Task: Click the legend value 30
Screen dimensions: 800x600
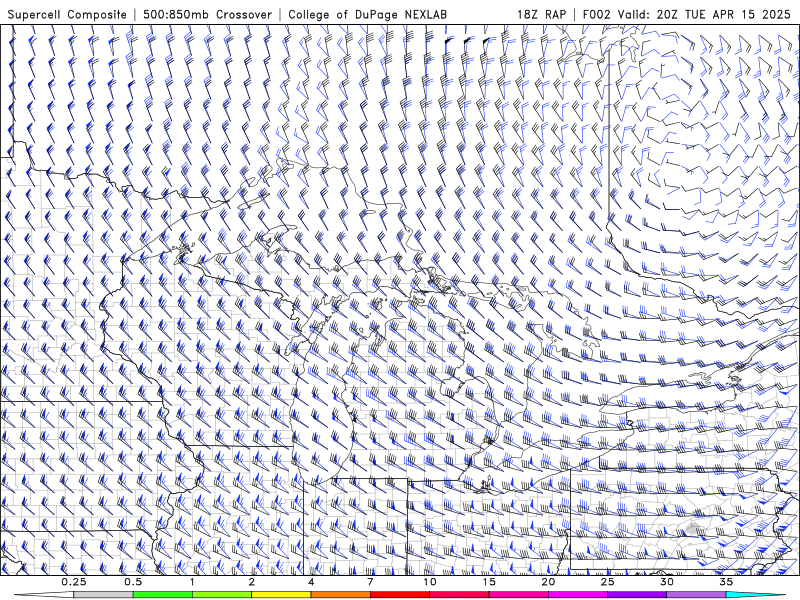Action: [666, 582]
